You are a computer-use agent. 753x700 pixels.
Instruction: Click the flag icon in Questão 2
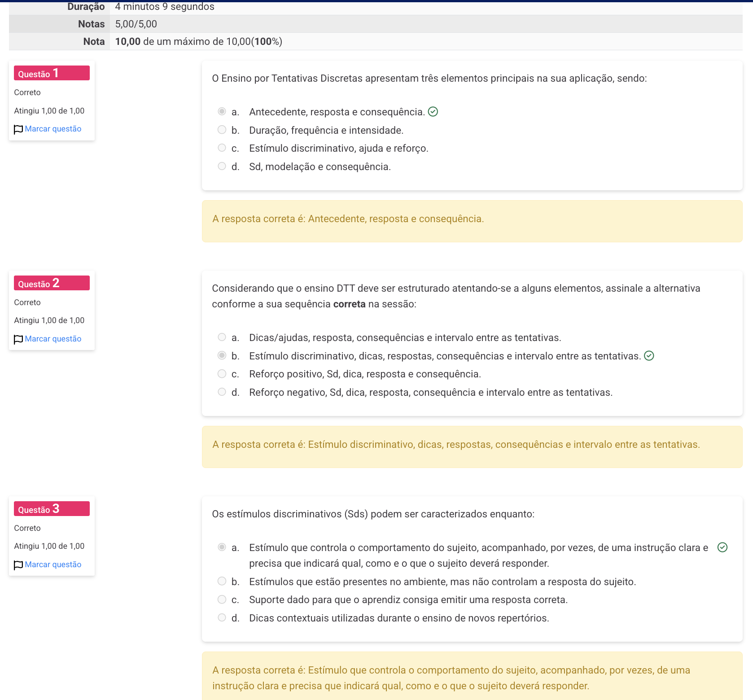[x=18, y=339]
